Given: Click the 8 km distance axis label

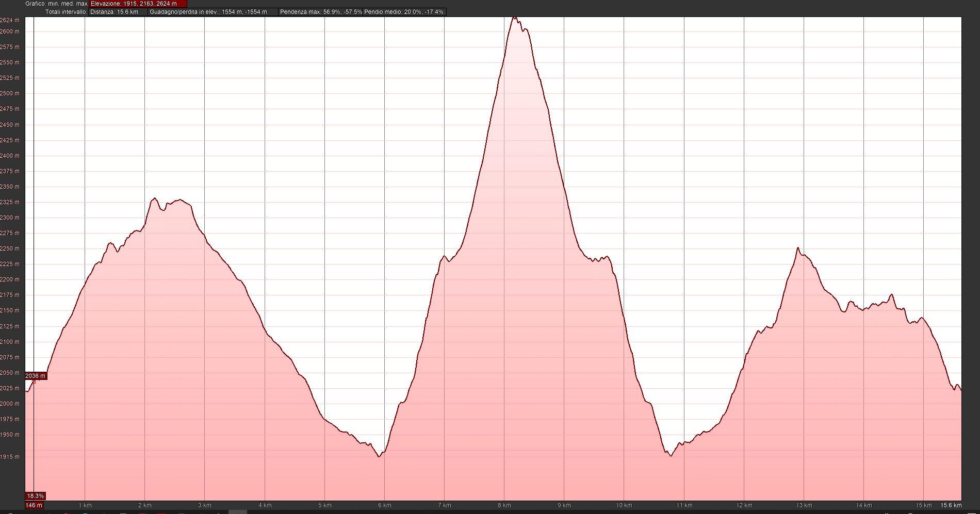Looking at the screenshot, I should point(504,506).
